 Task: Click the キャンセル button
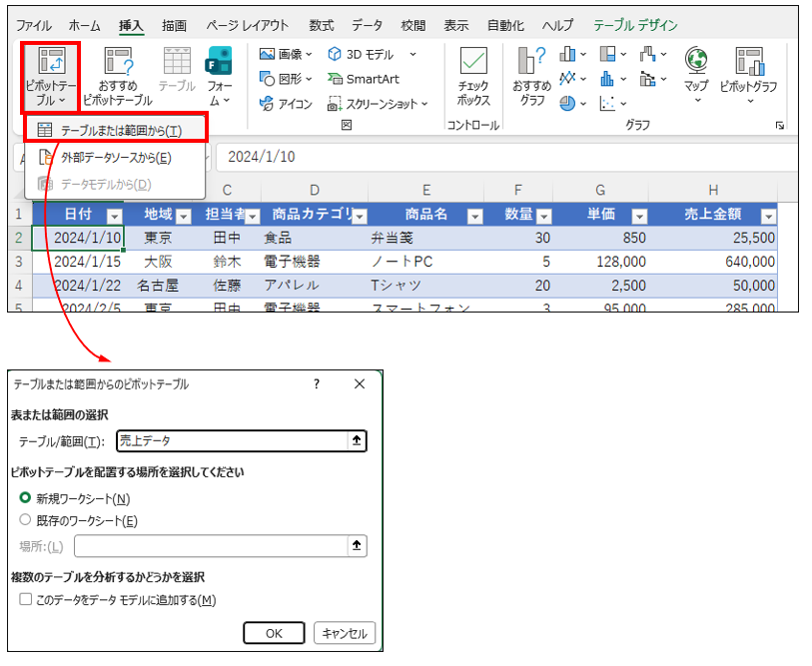pyautogui.click(x=345, y=633)
